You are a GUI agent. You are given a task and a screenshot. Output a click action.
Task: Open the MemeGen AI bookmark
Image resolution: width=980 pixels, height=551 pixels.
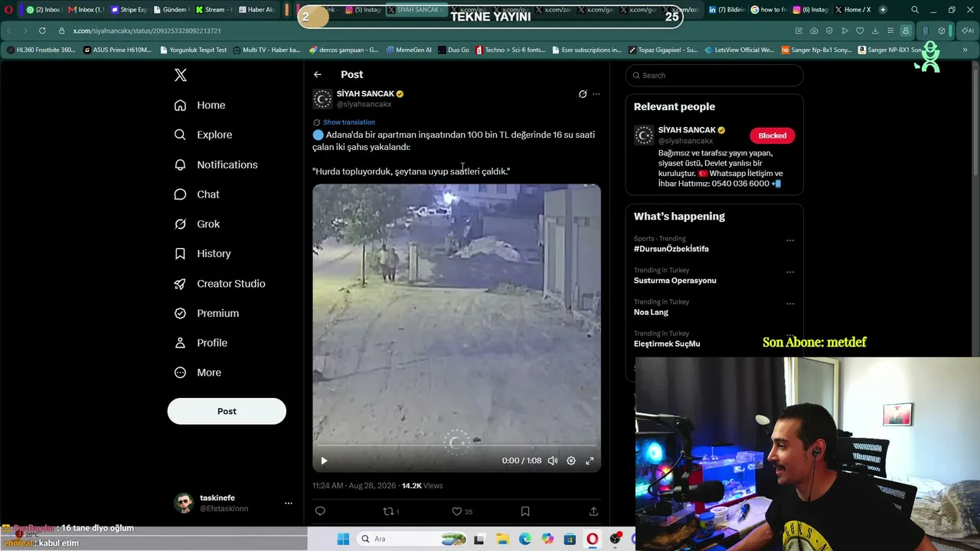point(409,50)
